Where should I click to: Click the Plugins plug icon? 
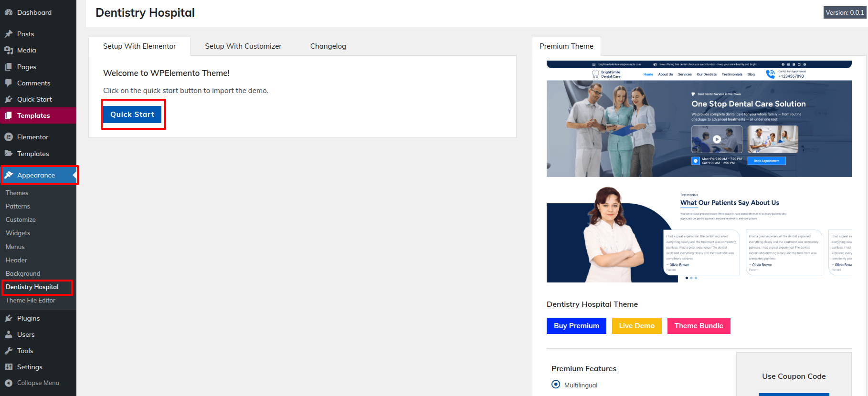[9, 318]
